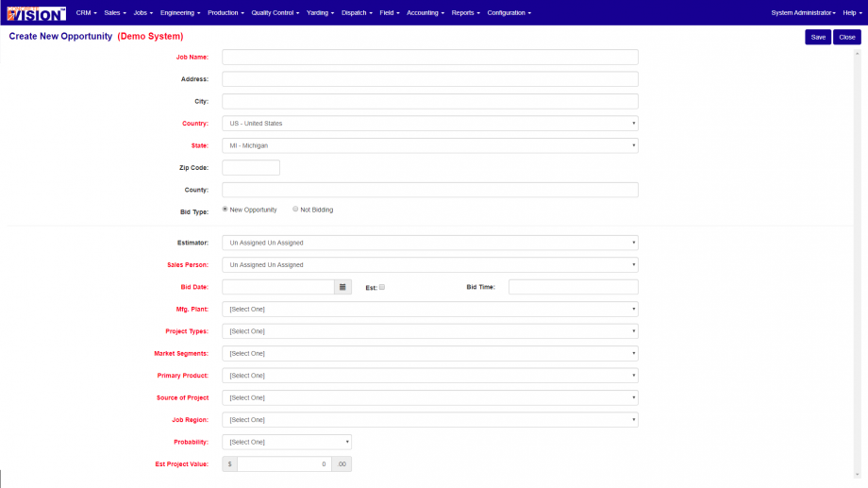This screenshot has width=868, height=488.
Task: Open the Job Region dropdown
Action: pyautogui.click(x=430, y=420)
